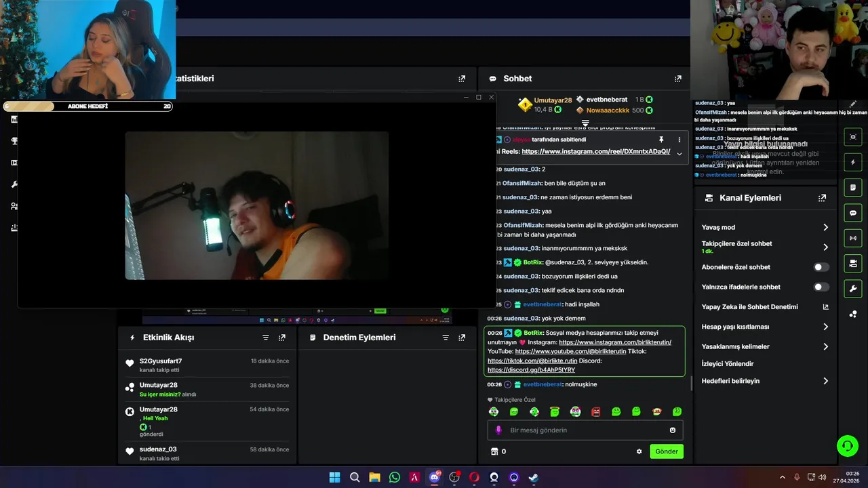This screenshot has height=488, width=868.
Task: Open the emoji picker in message box
Action: pos(673,430)
